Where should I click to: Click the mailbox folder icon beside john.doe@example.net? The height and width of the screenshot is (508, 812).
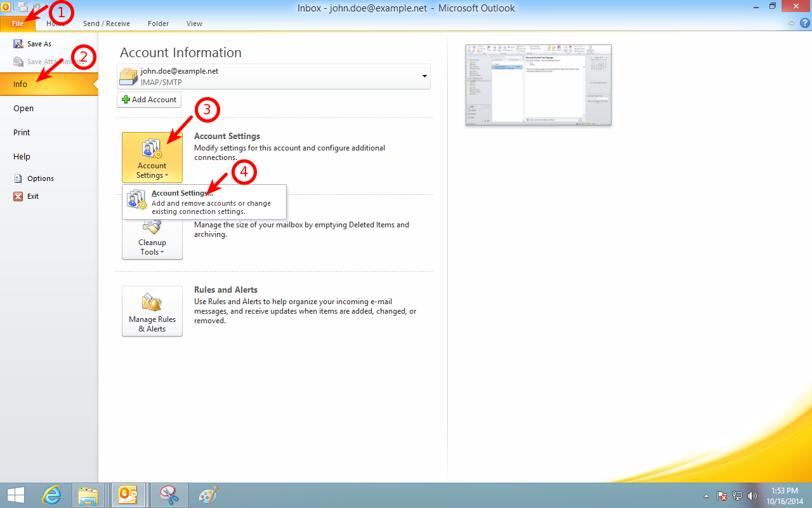point(129,76)
